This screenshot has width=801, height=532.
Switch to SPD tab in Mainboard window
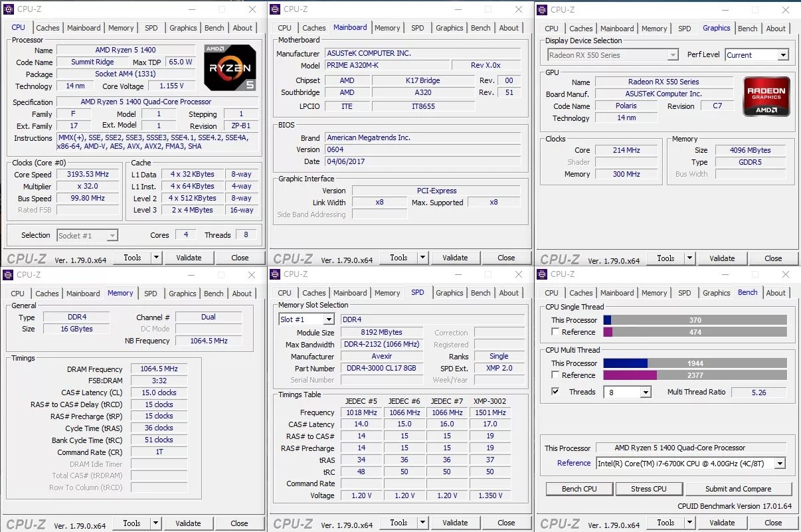[418, 28]
